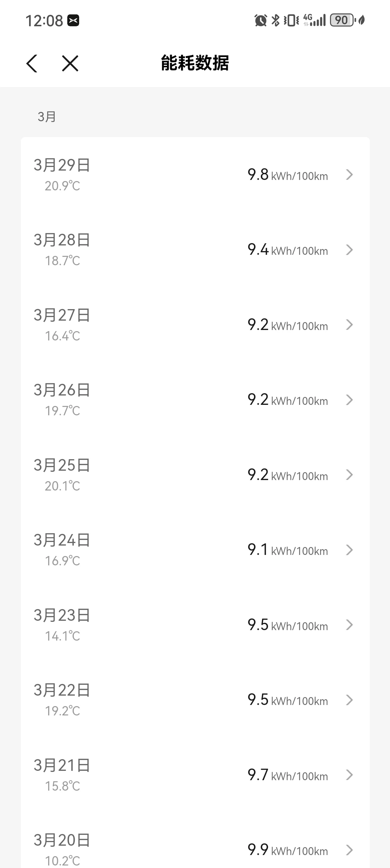
Task: Tap the back arrow icon
Action: (x=32, y=63)
